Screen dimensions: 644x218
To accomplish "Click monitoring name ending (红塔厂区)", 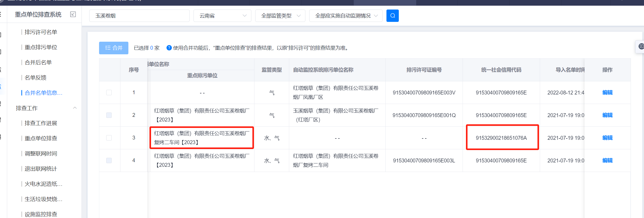I will tap(336, 115).
